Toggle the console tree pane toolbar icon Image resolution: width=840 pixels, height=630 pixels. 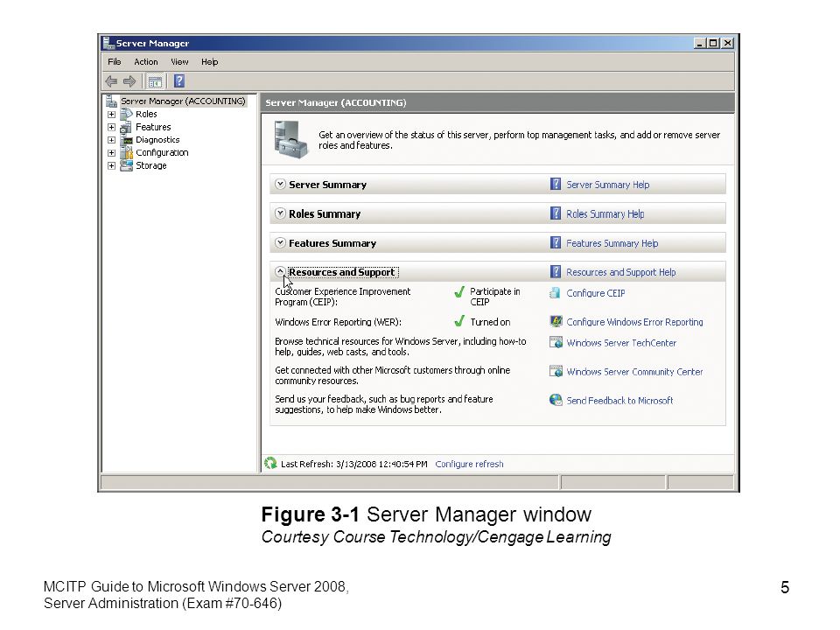[x=155, y=81]
